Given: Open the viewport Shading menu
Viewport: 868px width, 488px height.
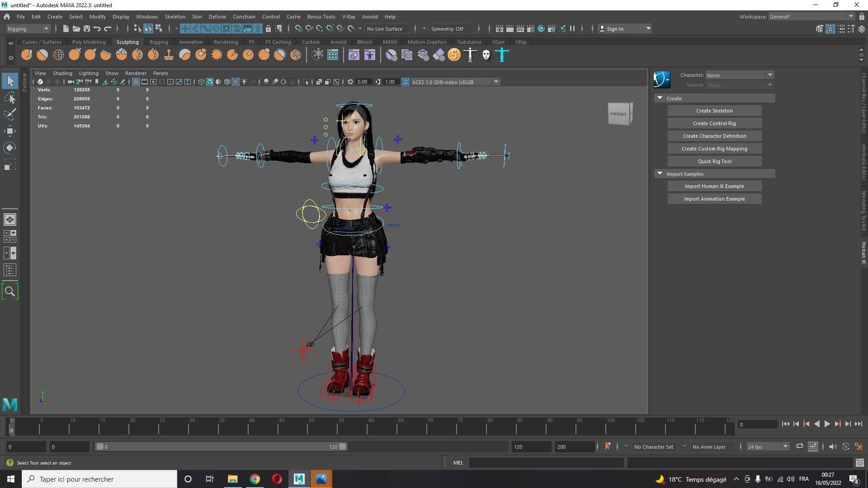Looking at the screenshot, I should click(62, 73).
